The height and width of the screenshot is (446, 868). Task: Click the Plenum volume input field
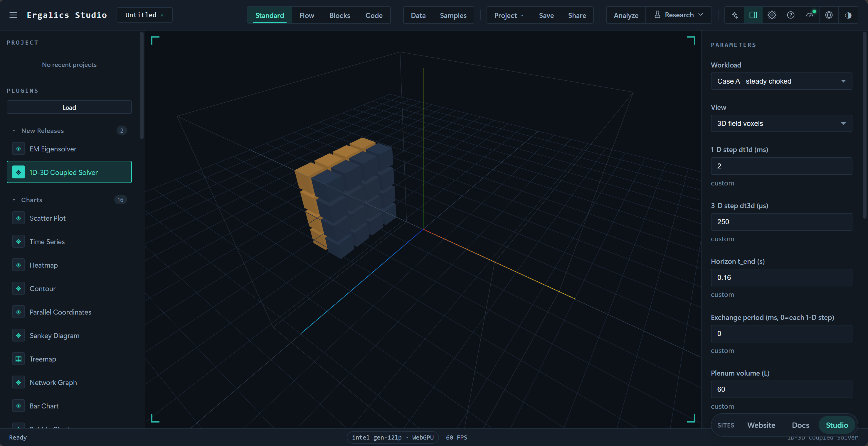781,389
